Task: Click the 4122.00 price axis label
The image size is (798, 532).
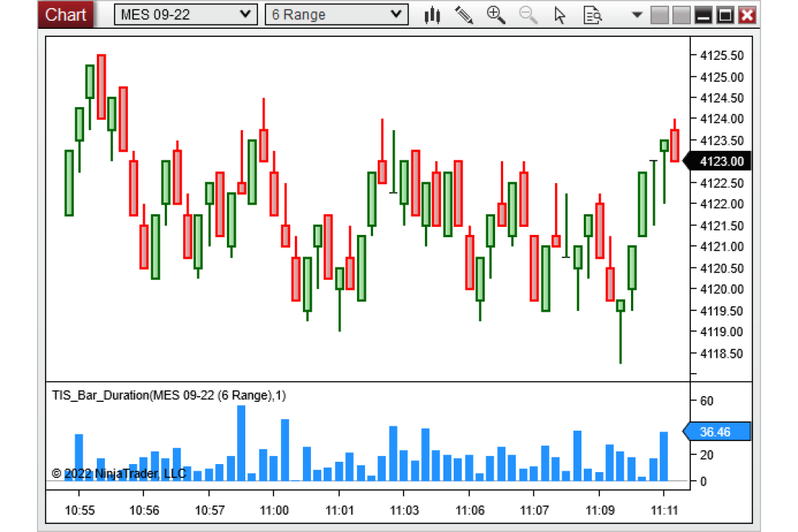Action: pyautogui.click(x=722, y=204)
